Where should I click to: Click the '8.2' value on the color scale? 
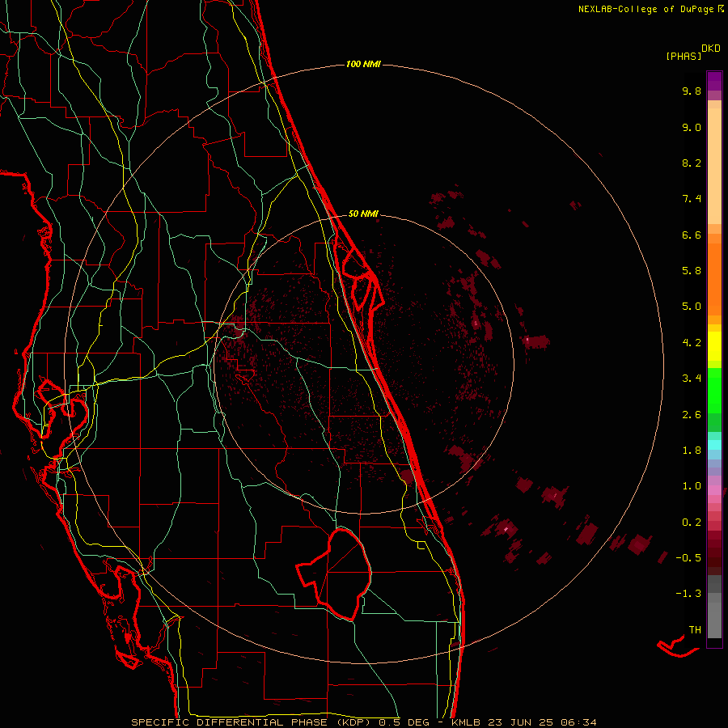692,163
